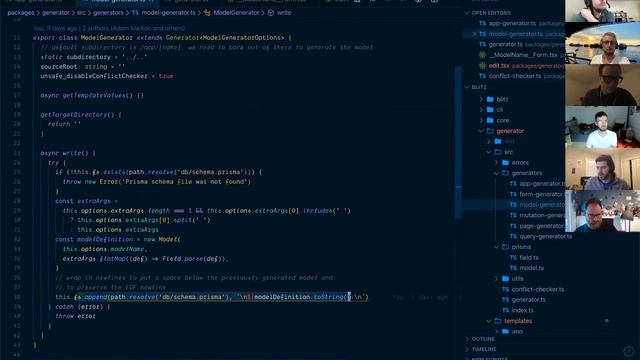This screenshot has height=360, width=640.
Task: Expand the cli folder chevron
Action: click(481, 110)
